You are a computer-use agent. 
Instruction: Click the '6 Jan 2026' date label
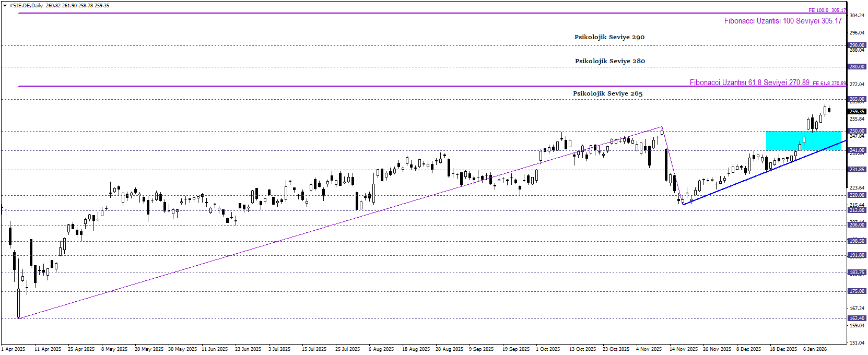pos(815,349)
